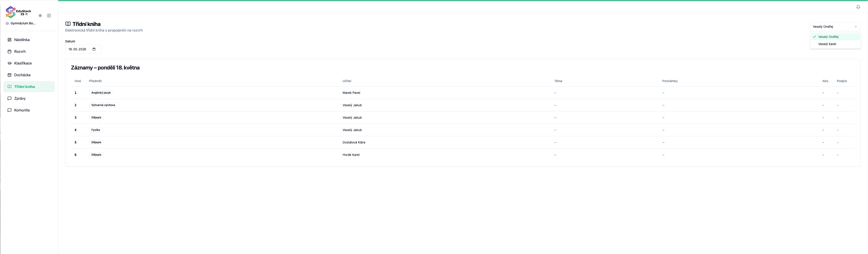Screen dimensions: 868x254
Task: Click teacher name Marek Pavel
Action: pyautogui.click(x=351, y=93)
